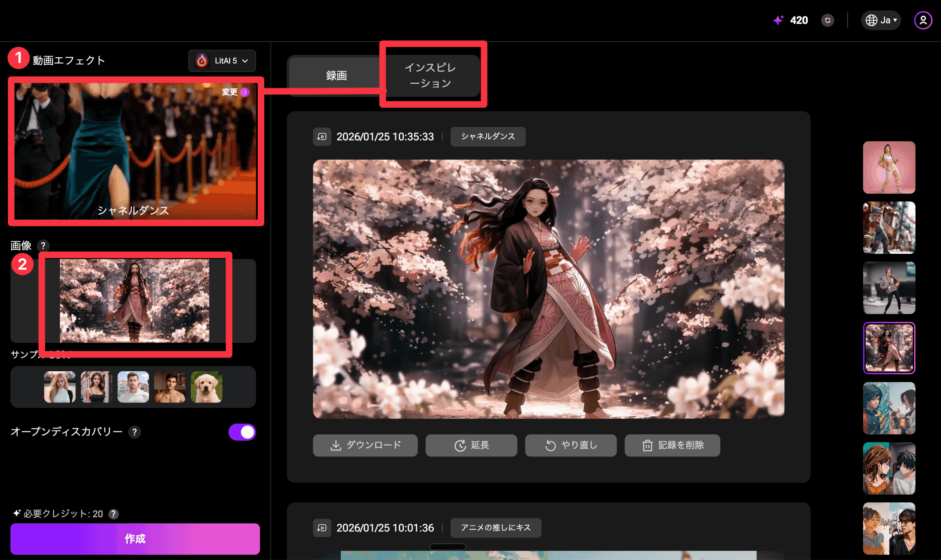
Task: Click the 作成 create button
Action: 135,538
